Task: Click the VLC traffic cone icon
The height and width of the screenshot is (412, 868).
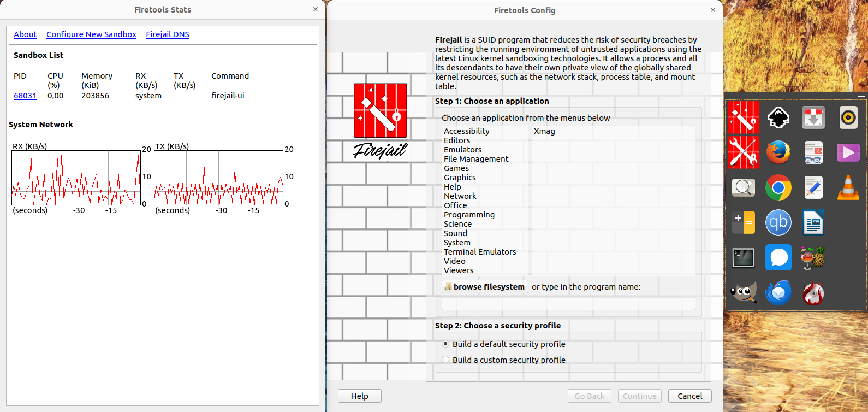Action: pyautogui.click(x=848, y=188)
